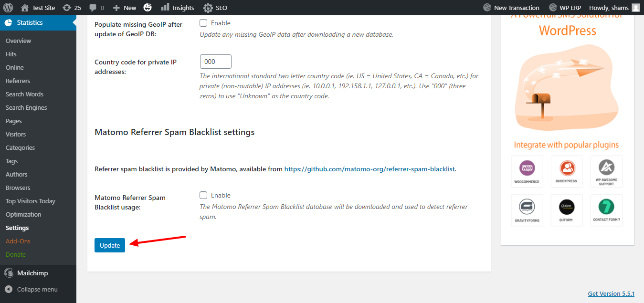
Task: Click the Update button
Action: point(109,245)
